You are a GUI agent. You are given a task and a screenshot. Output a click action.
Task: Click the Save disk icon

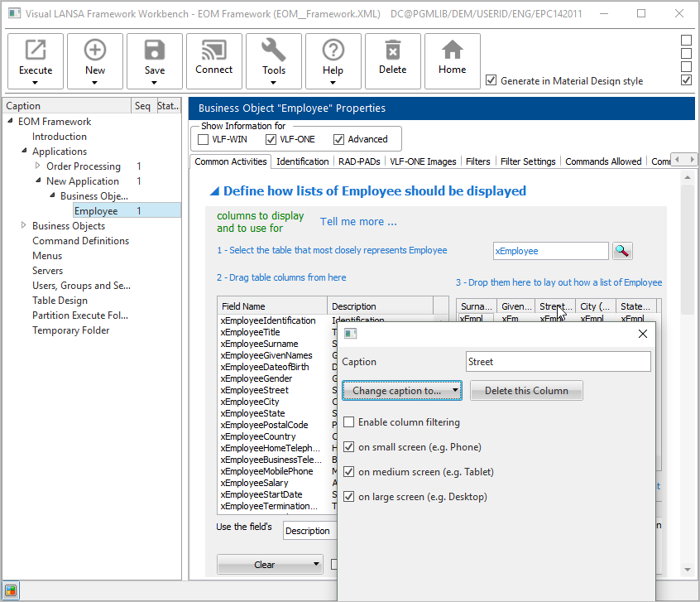click(155, 51)
